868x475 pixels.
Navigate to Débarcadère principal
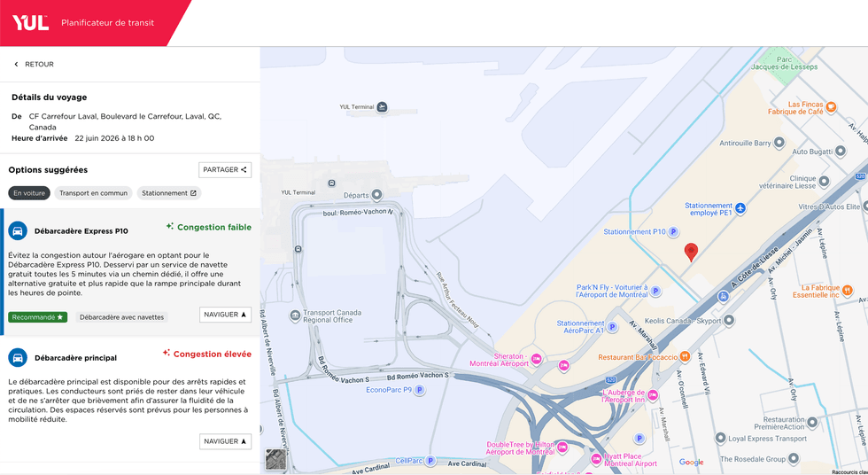click(225, 441)
